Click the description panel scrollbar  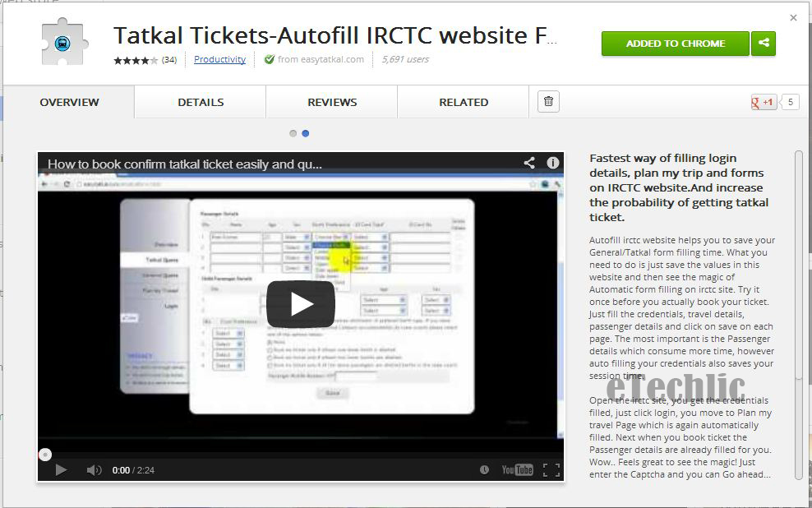799,316
